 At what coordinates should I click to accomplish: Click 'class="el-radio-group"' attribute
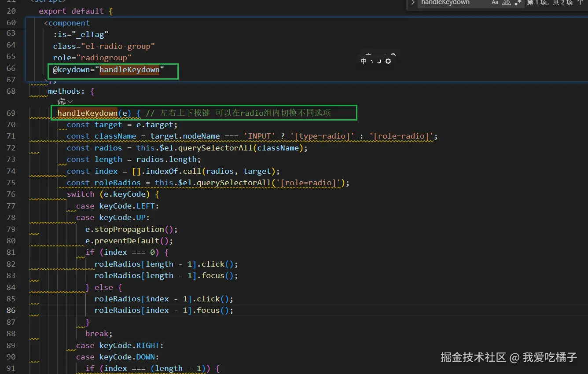pyautogui.click(x=104, y=46)
